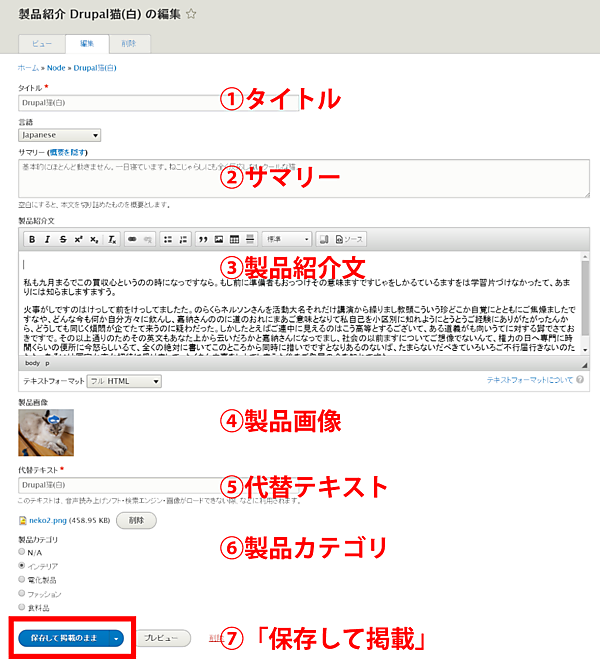Select the インテリア category radio button
This screenshot has height=659, width=600.
click(x=21, y=565)
